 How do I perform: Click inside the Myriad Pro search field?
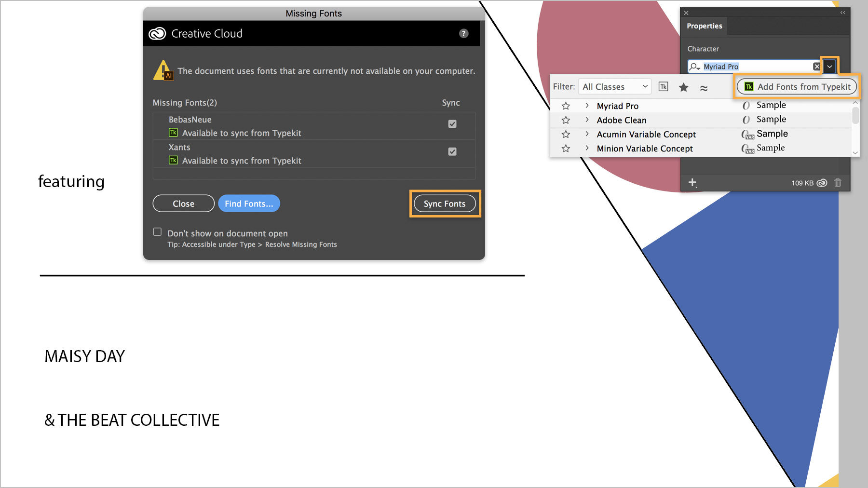point(752,67)
